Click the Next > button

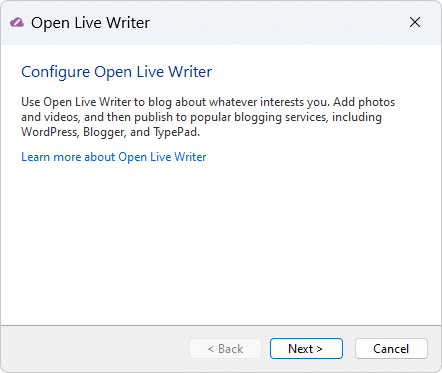pyautogui.click(x=306, y=349)
